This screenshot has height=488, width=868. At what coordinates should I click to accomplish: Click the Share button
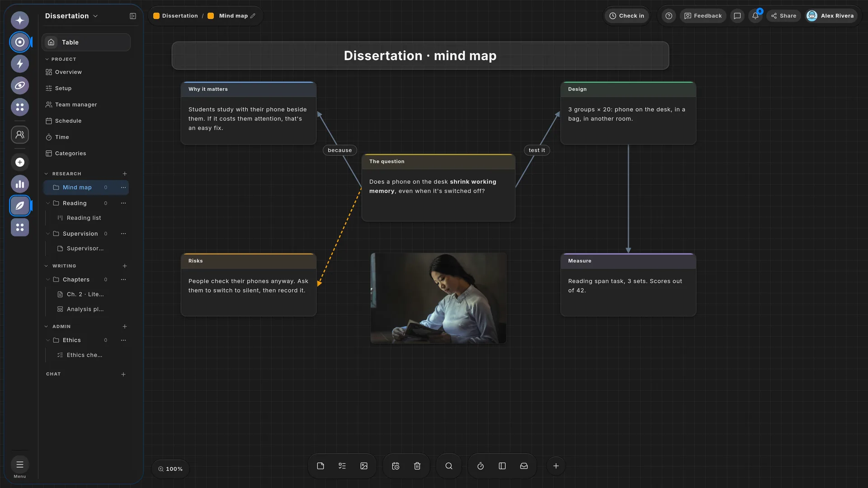pyautogui.click(x=784, y=16)
